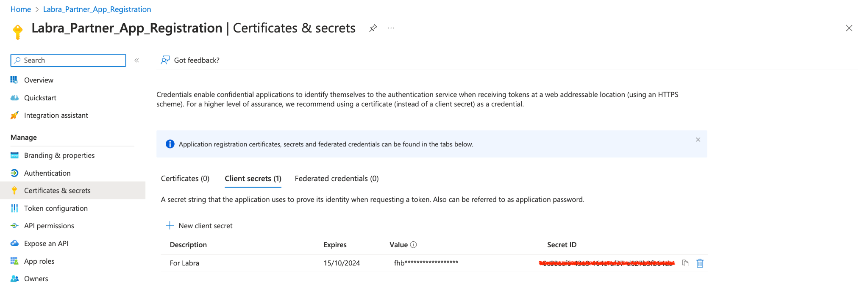Open the more options ellipsis in header
Viewport: 868px width, 290px height.
(391, 28)
